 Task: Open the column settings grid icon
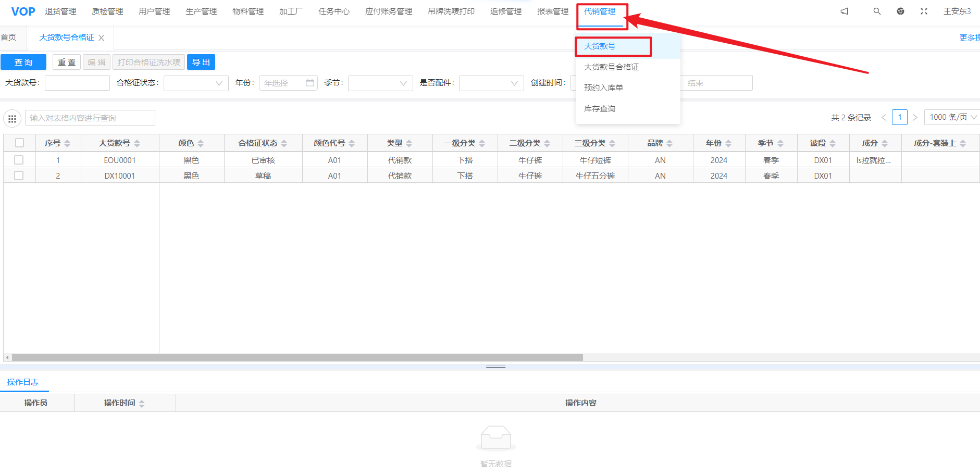point(13,119)
